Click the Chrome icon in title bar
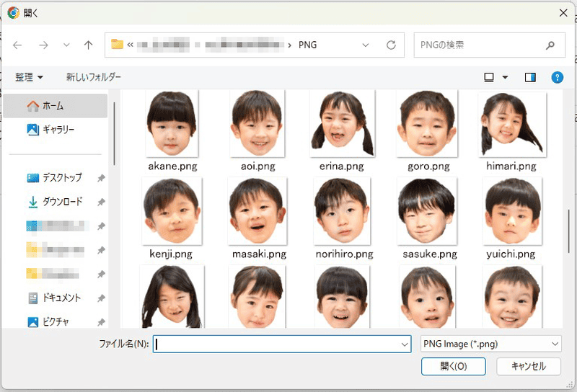The image size is (577, 392). pyautogui.click(x=13, y=13)
